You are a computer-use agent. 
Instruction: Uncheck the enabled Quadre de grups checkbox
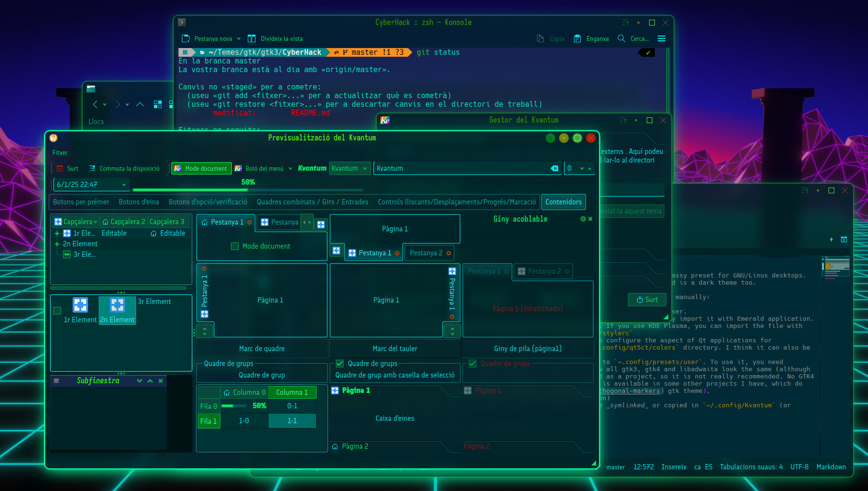coord(340,364)
